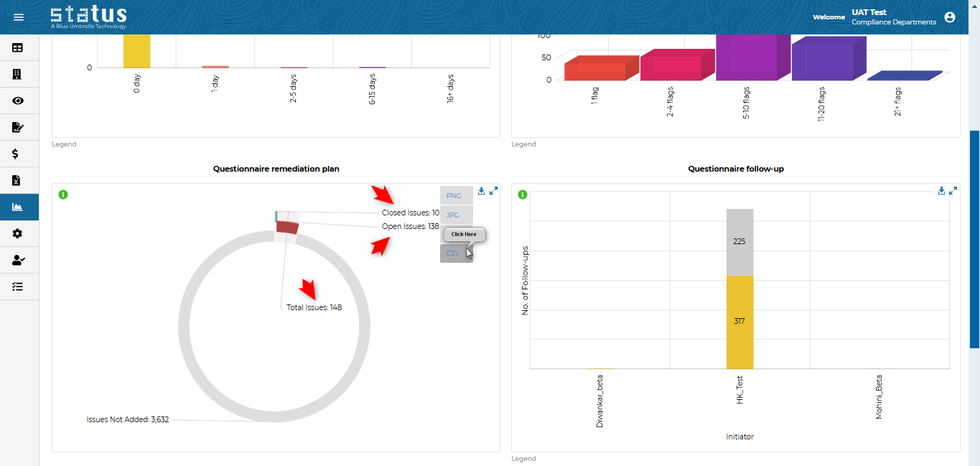980x466 pixels.
Task: Open the Excel file sidebar icon
Action: (18, 180)
